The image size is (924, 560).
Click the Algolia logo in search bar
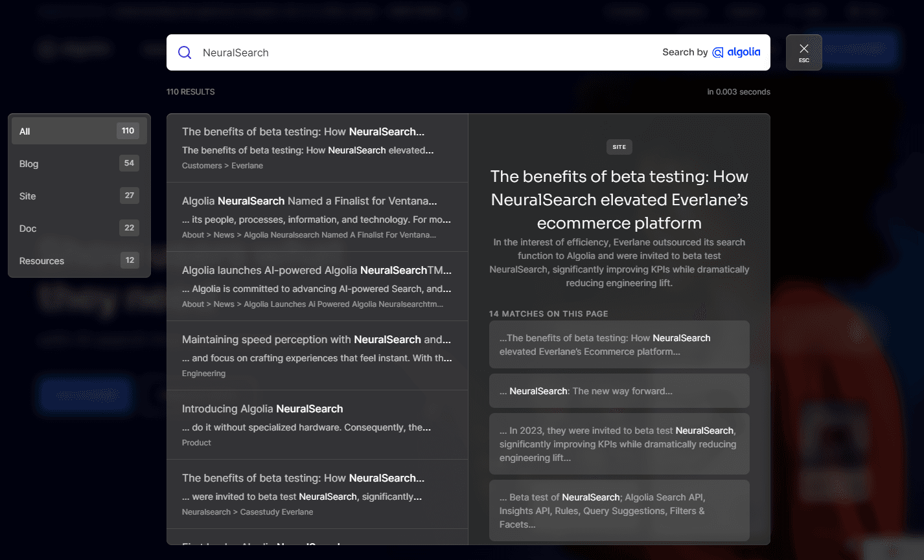click(x=736, y=52)
